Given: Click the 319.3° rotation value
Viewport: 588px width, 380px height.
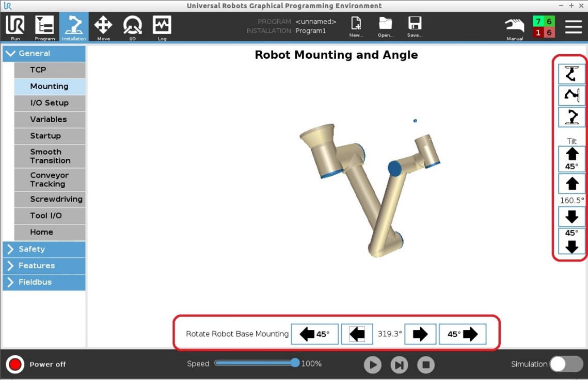Looking at the screenshot, I should 389,334.
